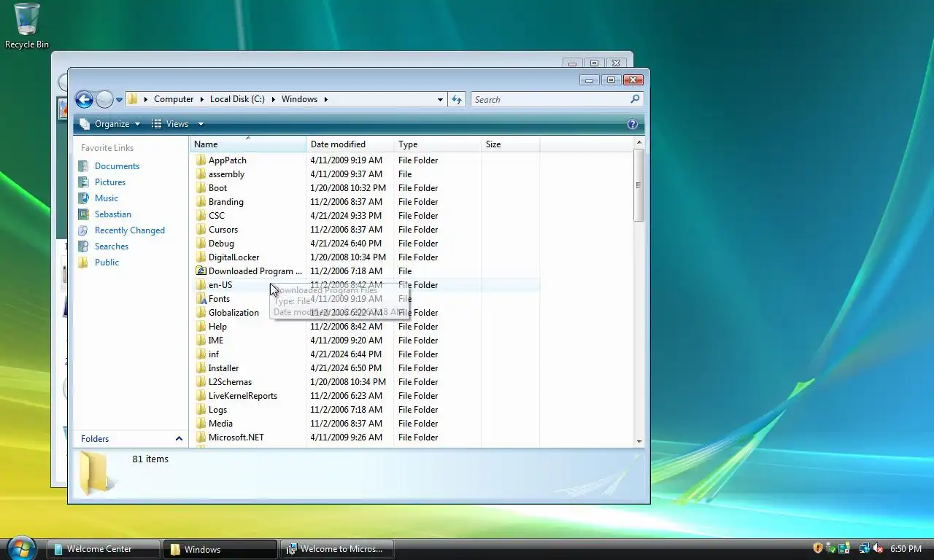Switch to Welcome Center taskbar button
Viewport: 934px width, 560px height.
coord(104,549)
